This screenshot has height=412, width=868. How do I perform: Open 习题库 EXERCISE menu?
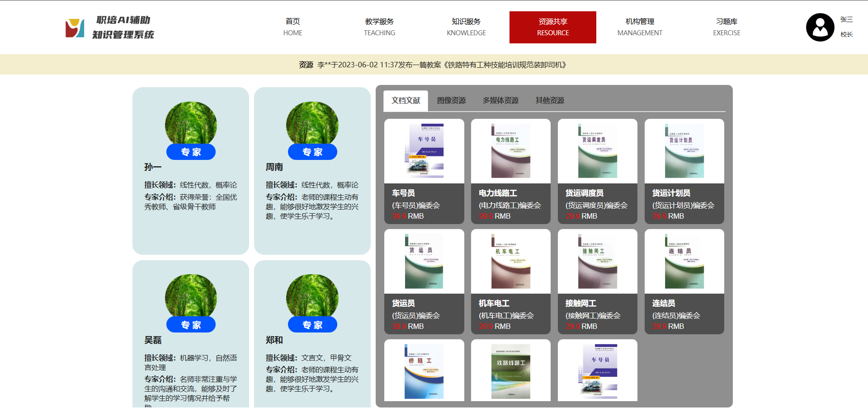coord(726,27)
